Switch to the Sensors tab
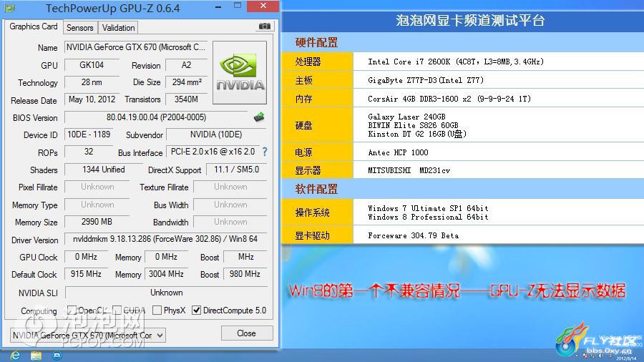 80,27
